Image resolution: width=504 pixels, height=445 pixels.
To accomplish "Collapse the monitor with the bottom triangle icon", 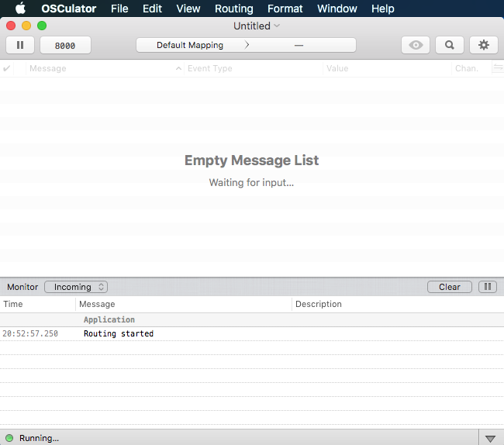I will coord(490,438).
